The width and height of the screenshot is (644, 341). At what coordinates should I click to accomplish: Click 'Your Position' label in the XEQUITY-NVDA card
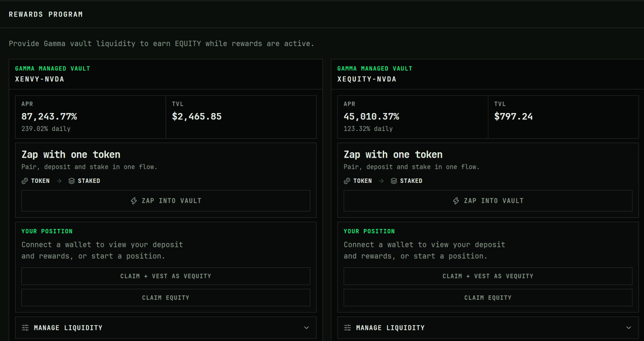[369, 231]
